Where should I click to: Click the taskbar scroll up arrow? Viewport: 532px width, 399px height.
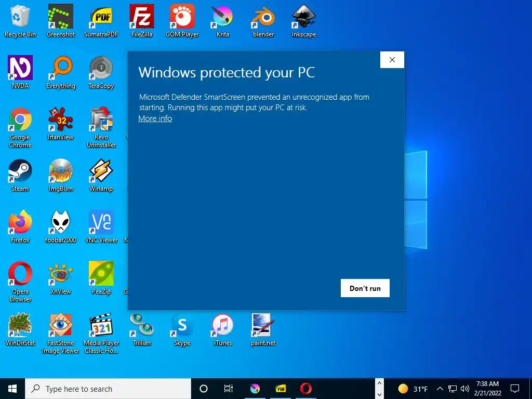pos(379,383)
